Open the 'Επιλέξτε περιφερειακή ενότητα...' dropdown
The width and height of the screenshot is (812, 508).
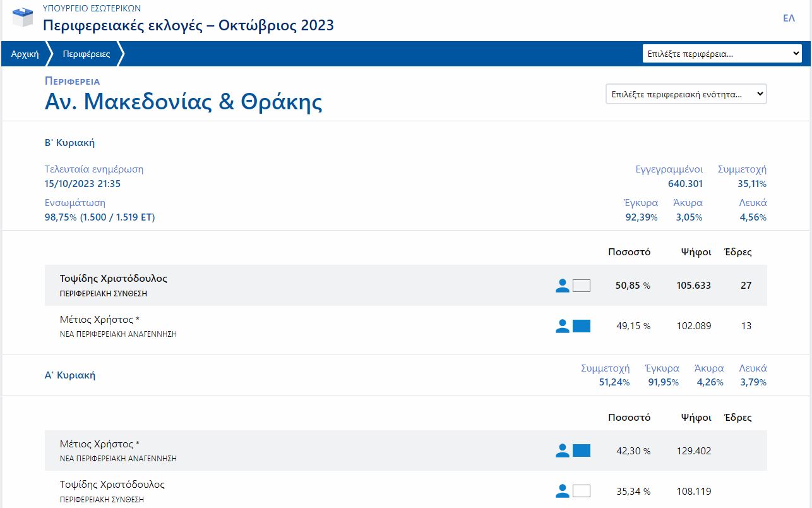[686, 94]
